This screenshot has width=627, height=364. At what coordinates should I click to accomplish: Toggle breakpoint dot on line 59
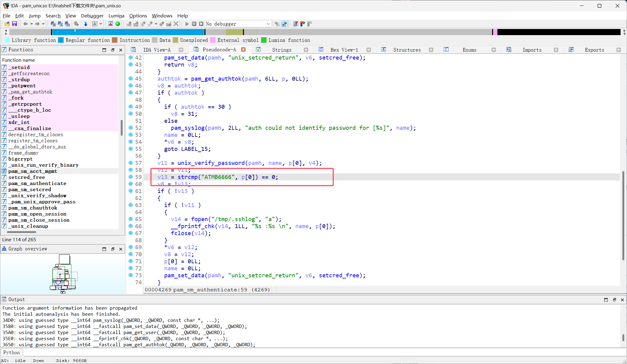tap(131, 177)
